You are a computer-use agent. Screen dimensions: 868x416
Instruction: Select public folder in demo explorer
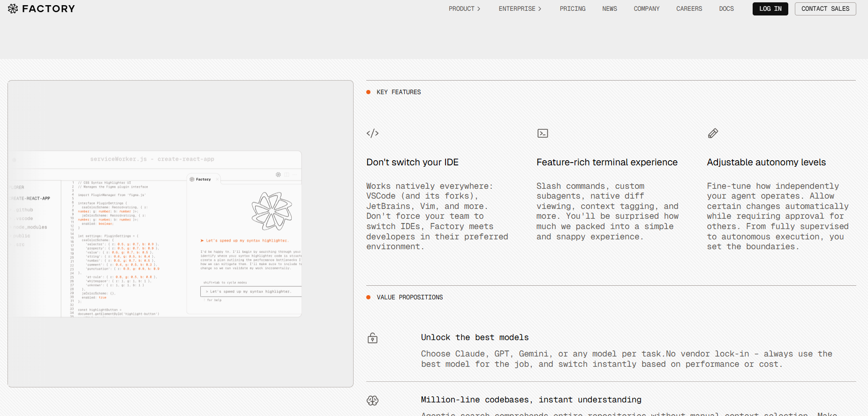pyautogui.click(x=22, y=236)
